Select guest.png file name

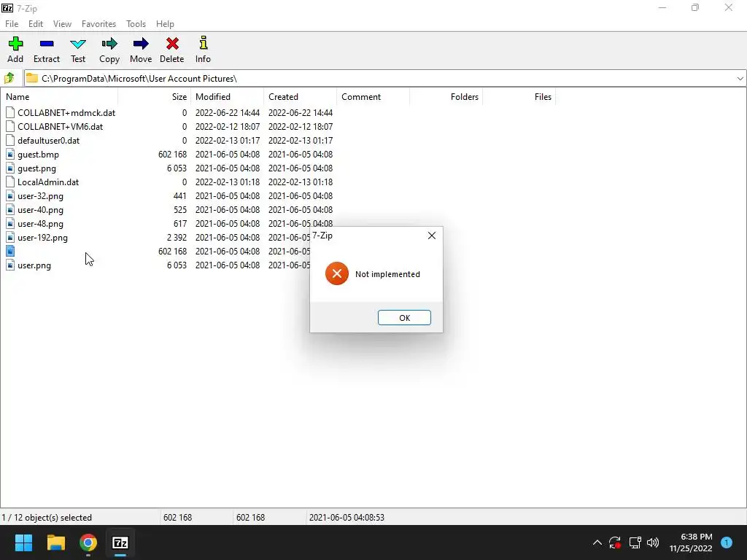click(36, 168)
